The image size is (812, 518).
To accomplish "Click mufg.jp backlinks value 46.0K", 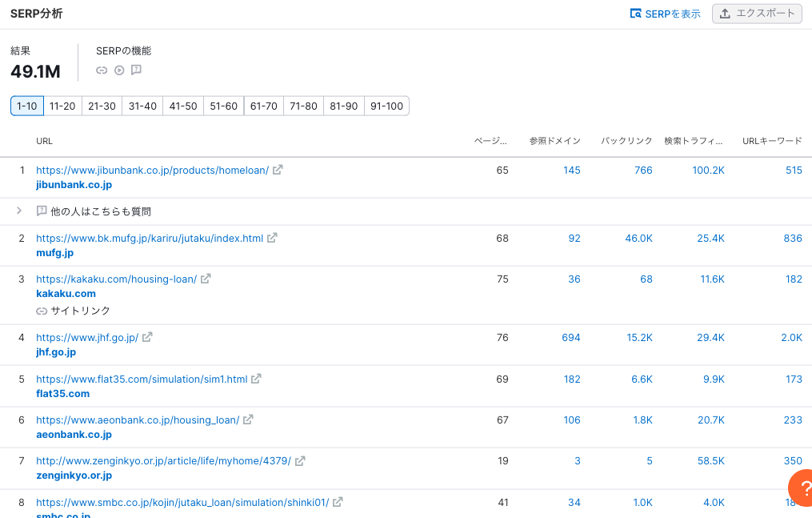I will [x=638, y=238].
